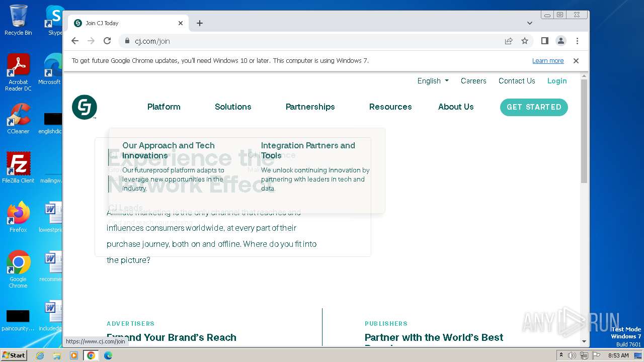This screenshot has width=644, height=362.
Task: Open the Resources menu
Action: pos(390,107)
